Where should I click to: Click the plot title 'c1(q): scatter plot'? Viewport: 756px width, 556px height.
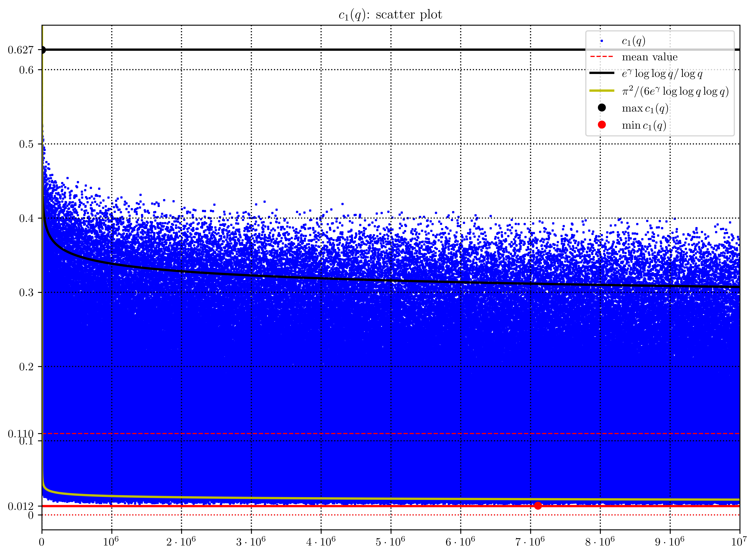pos(390,15)
